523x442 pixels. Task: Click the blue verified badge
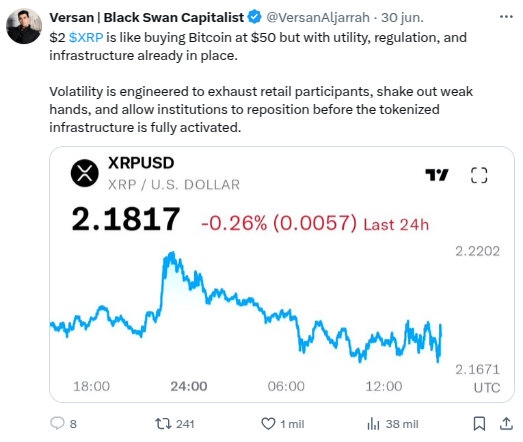coord(255,17)
